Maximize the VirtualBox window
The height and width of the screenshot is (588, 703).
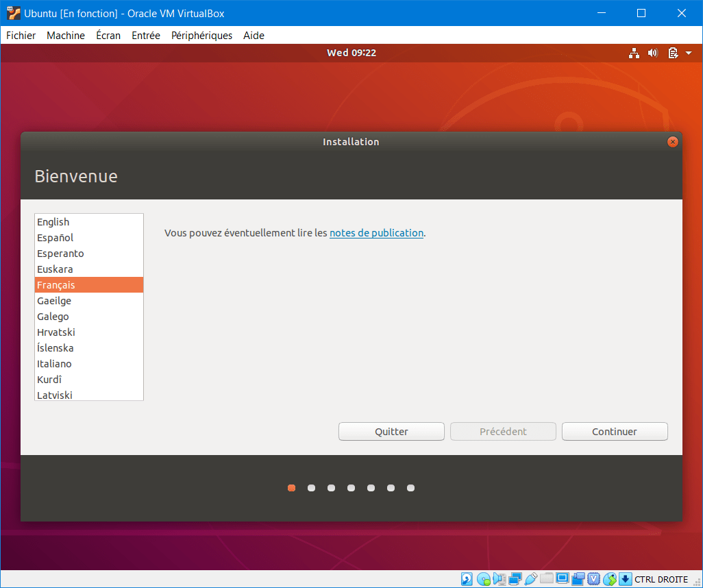[x=641, y=14]
